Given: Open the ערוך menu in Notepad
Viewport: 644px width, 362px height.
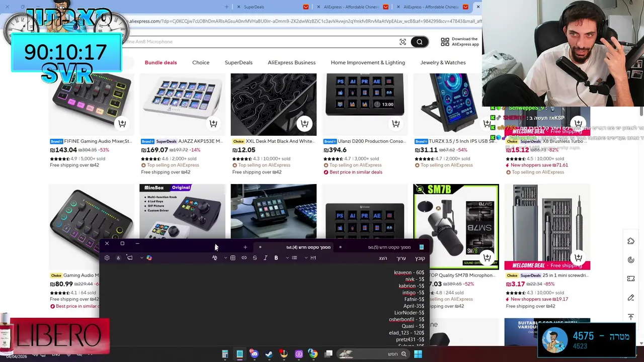Looking at the screenshot, I should click(x=401, y=258).
